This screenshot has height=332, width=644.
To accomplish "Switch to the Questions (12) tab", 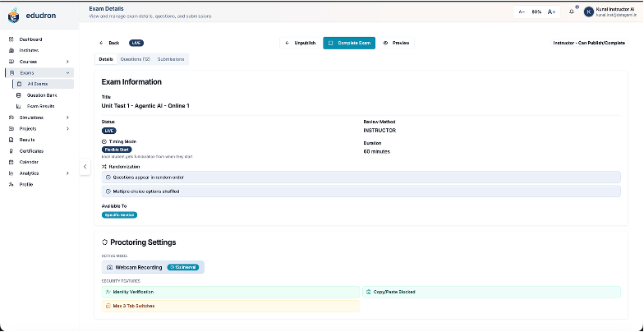I will point(135,59).
